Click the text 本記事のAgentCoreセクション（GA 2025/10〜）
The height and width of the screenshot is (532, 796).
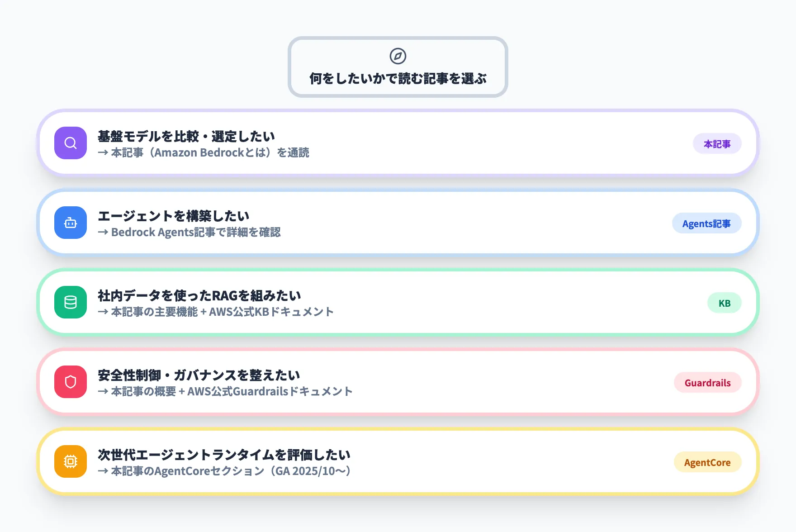point(231,471)
